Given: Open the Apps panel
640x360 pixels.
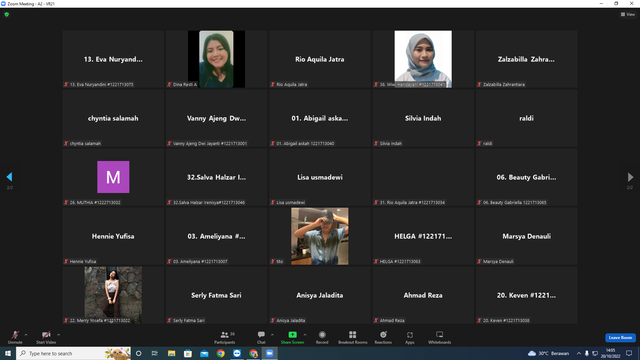Looking at the screenshot, I should [x=410, y=337].
